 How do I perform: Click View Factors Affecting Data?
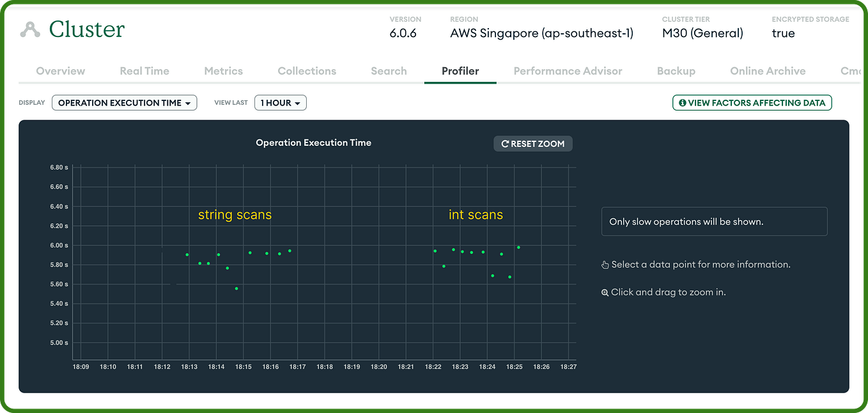coord(752,102)
